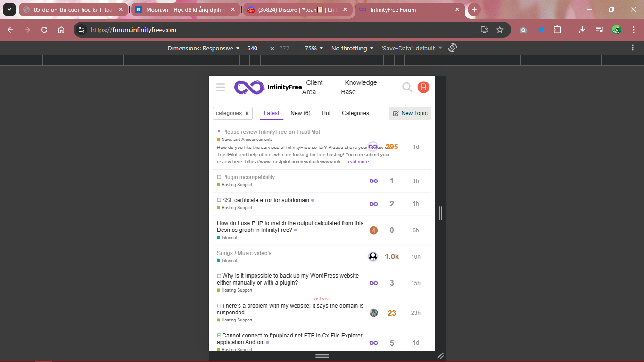Click the viewport width field showing 640
Viewport: 644px width, 362px height.
[x=253, y=48]
